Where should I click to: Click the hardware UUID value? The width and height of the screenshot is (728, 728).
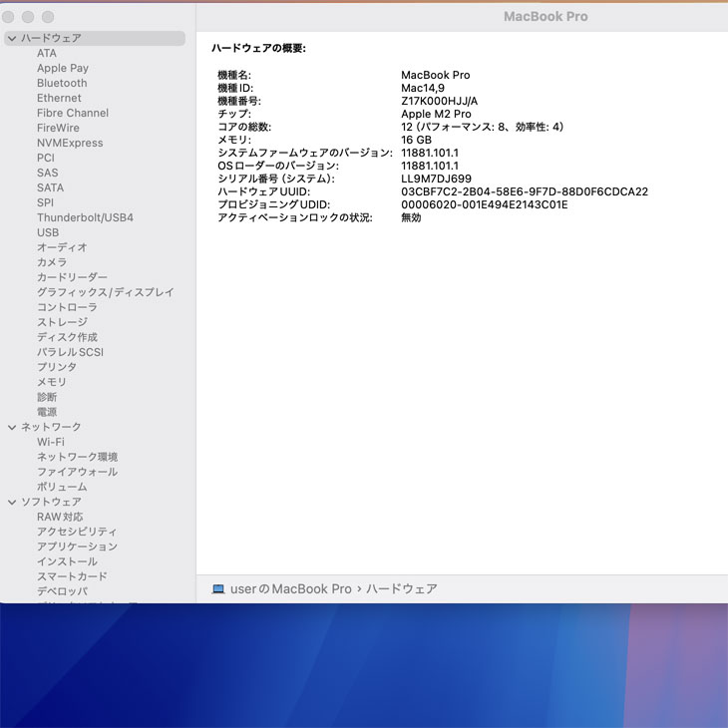(524, 191)
